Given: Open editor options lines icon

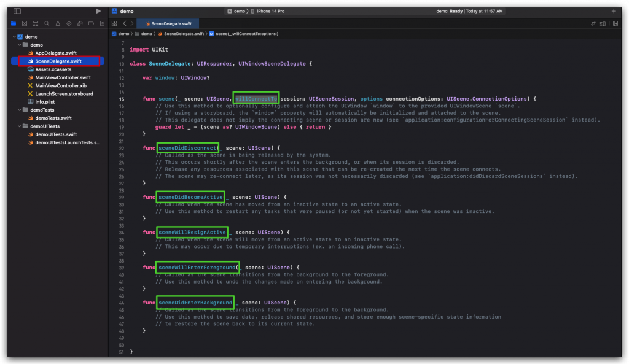Looking at the screenshot, I should point(603,24).
